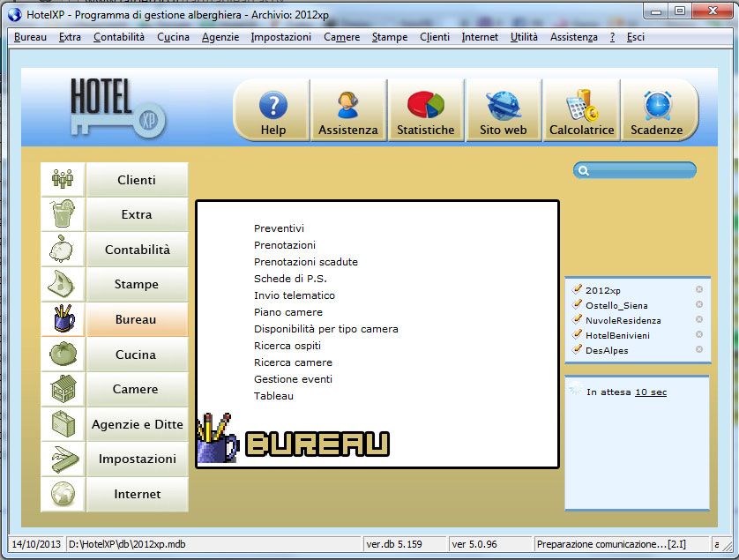
Task: Open the Agenzie menu
Action: click(x=220, y=37)
